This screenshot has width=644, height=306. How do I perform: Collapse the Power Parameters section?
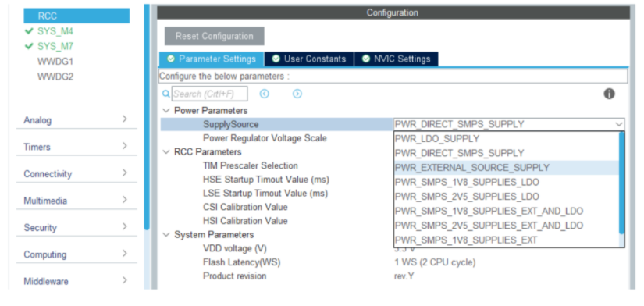click(x=166, y=111)
